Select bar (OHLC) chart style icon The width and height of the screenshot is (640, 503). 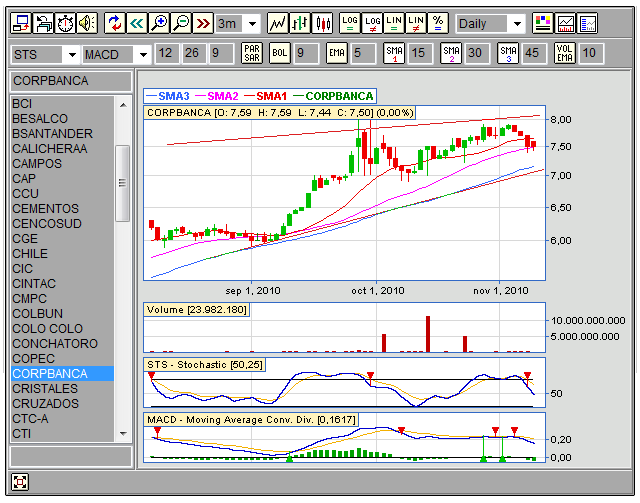[300, 23]
